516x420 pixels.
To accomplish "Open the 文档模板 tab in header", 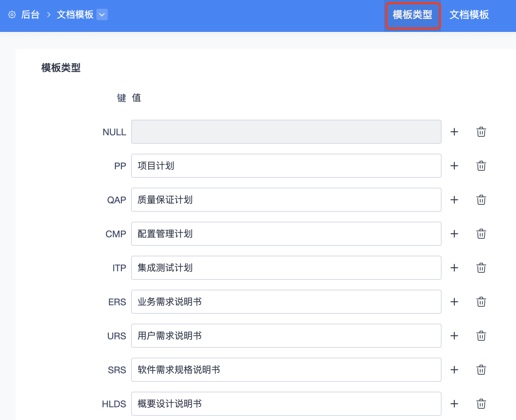I will click(469, 15).
